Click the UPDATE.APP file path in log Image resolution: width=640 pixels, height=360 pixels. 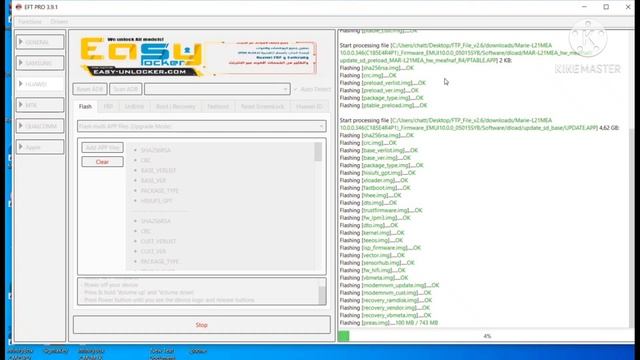tap(469, 124)
